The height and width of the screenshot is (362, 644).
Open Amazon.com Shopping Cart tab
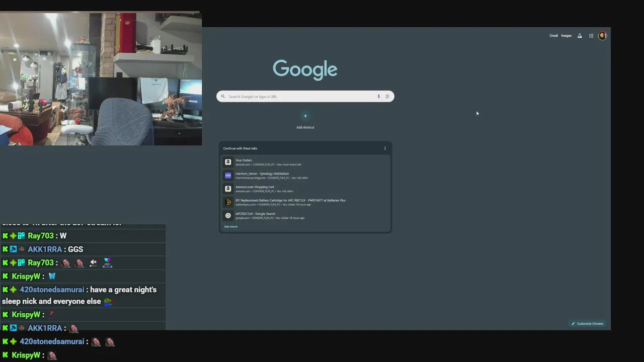[x=305, y=189]
